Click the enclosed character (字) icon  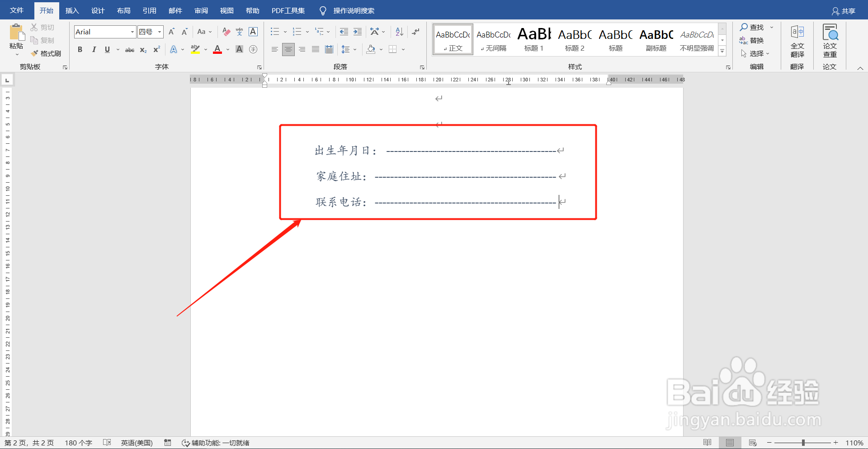(253, 49)
